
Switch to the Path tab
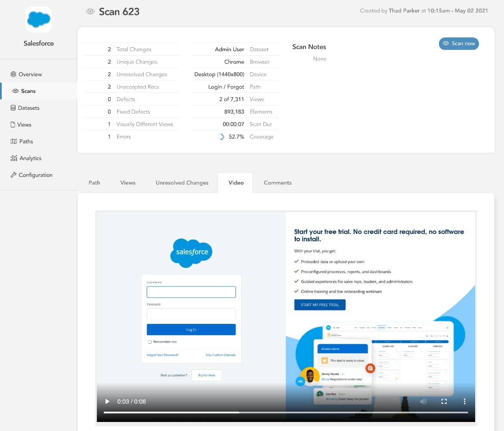coord(94,183)
